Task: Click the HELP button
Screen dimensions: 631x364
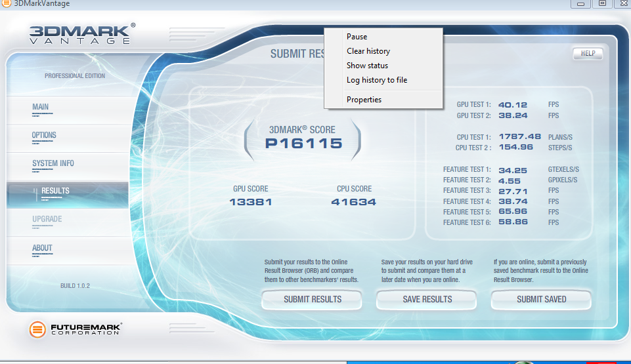Action: 588,53
